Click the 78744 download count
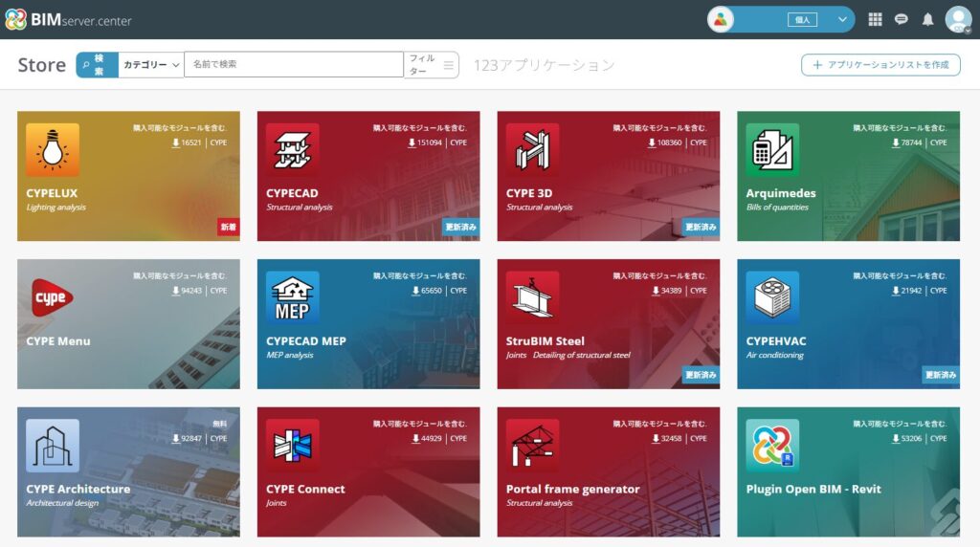 point(911,142)
